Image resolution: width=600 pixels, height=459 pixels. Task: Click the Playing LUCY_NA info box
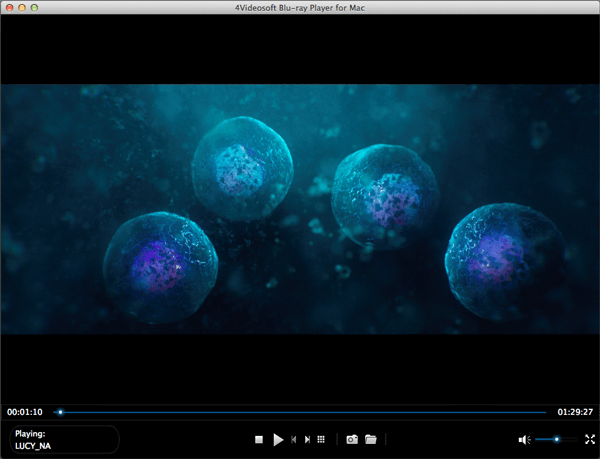[64, 439]
